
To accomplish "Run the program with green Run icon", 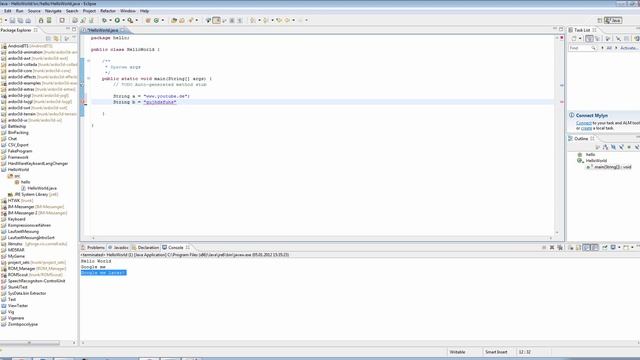I will click(117, 20).
